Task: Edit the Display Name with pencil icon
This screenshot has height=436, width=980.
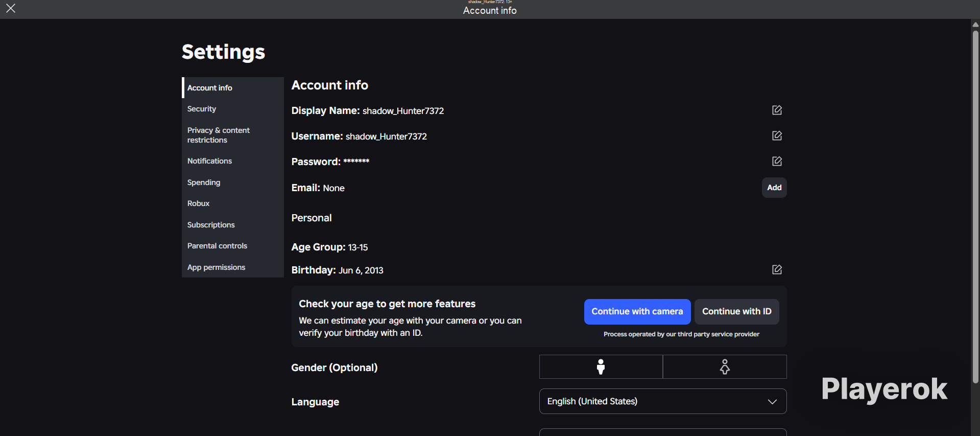Action: click(x=777, y=110)
